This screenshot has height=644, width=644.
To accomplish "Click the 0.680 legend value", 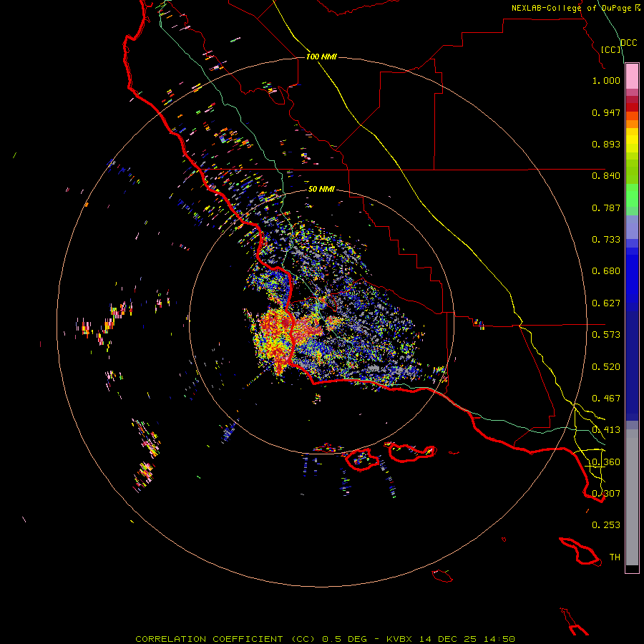I will pyautogui.click(x=606, y=271).
